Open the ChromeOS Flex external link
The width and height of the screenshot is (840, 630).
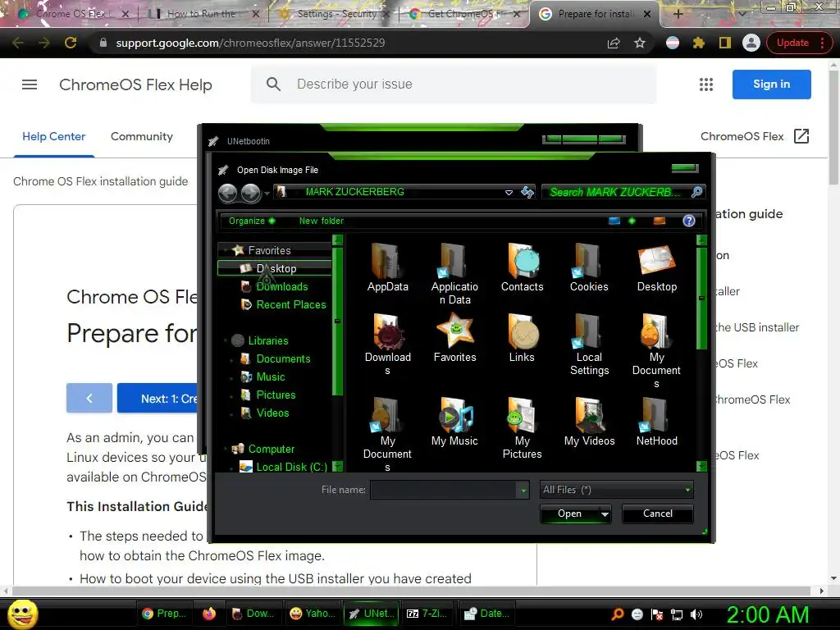pos(755,137)
